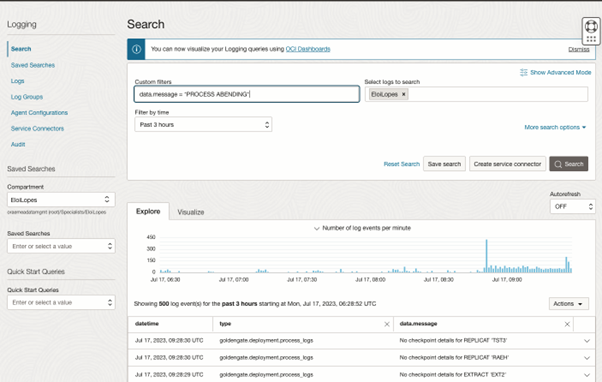The height and width of the screenshot is (382, 602).
Task: Expand the REPLICAT 'TST3' log row
Action: tap(587, 341)
